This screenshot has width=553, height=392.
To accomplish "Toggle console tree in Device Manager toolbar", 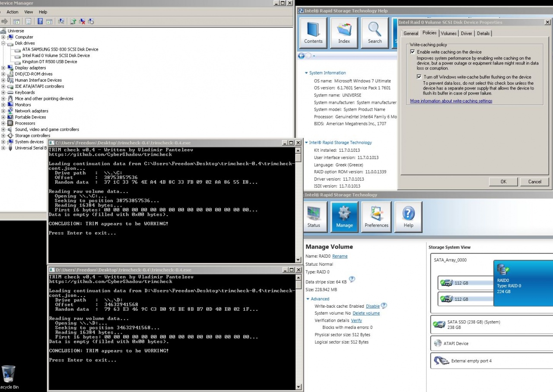I will tap(16, 21).
